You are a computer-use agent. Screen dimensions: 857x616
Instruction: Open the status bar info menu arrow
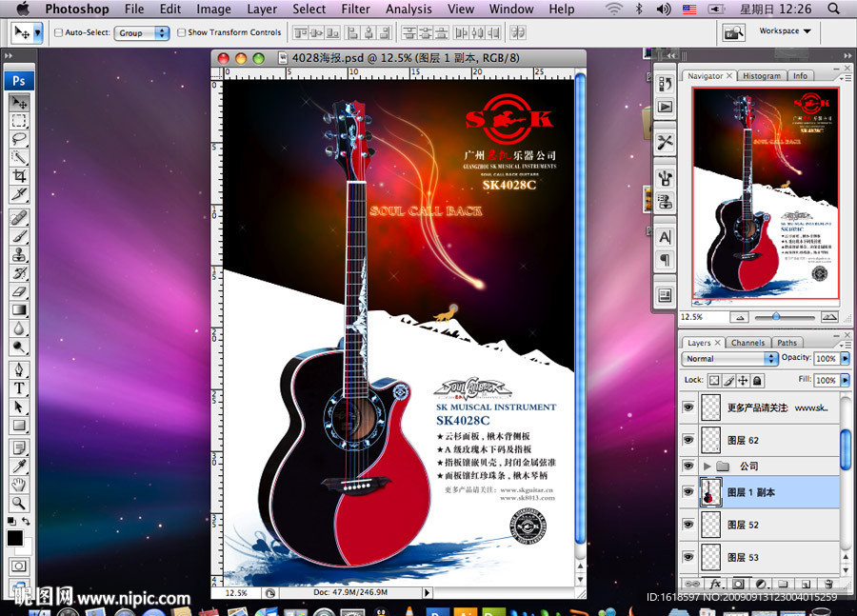point(428,592)
